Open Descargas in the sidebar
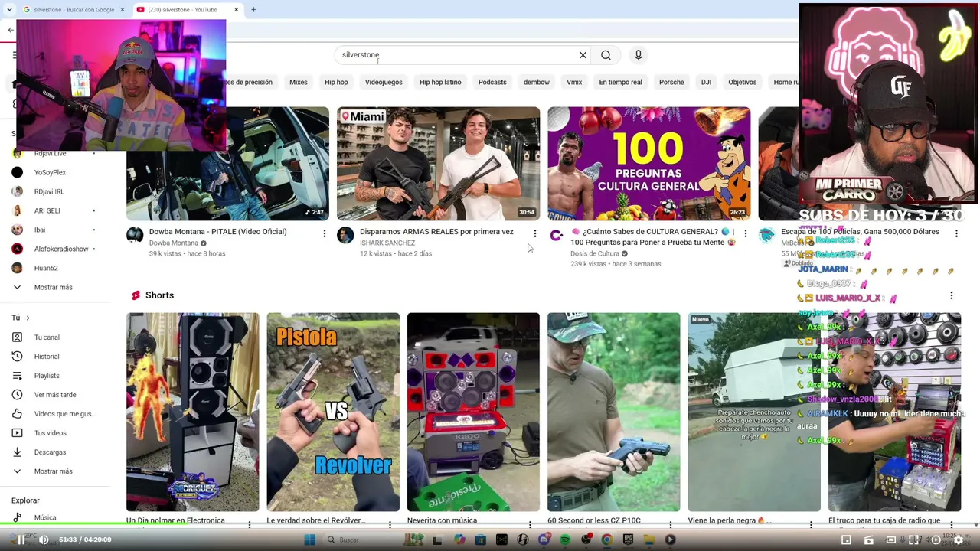This screenshot has width=980, height=551. coord(51,452)
